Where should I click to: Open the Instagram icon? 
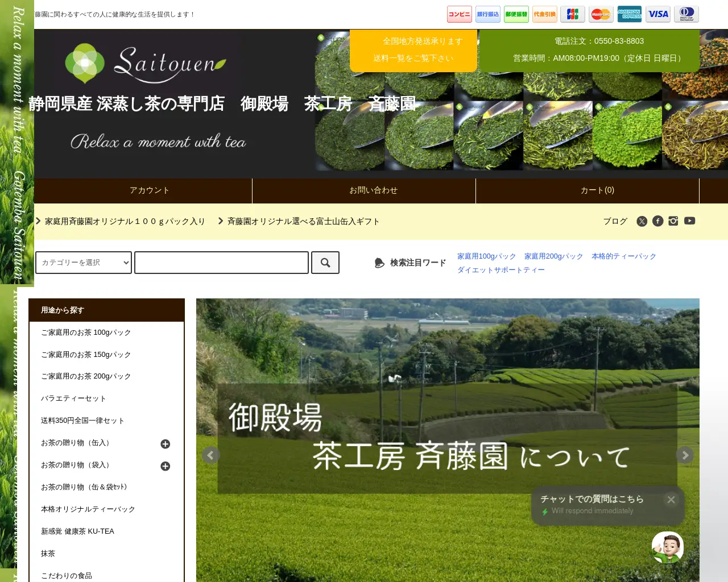pyautogui.click(x=673, y=221)
